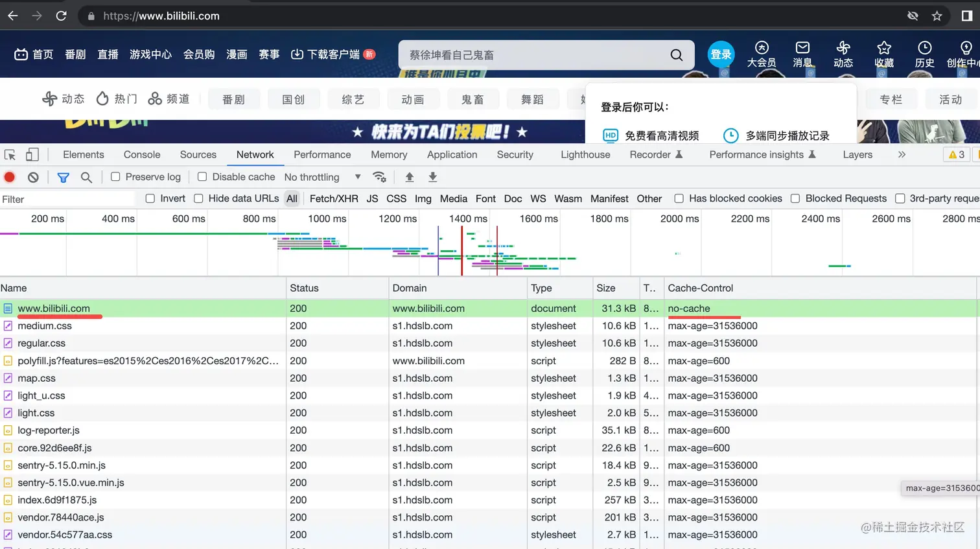
Task: Click in the network Filter input field
Action: (67, 199)
